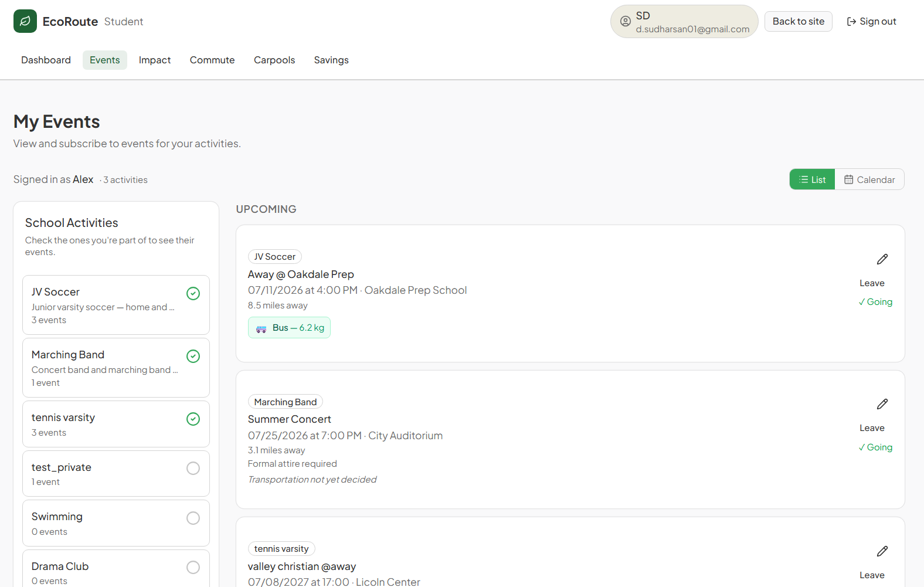
Task: Click 'Transportation not yet decided' text
Action: click(x=312, y=480)
